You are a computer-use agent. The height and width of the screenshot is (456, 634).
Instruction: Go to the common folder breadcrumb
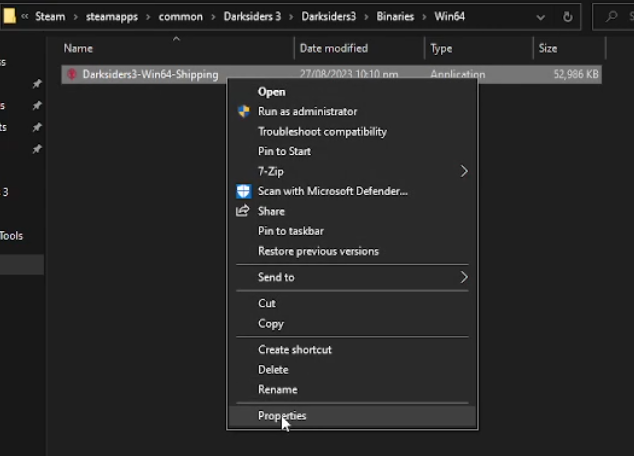coord(181,17)
